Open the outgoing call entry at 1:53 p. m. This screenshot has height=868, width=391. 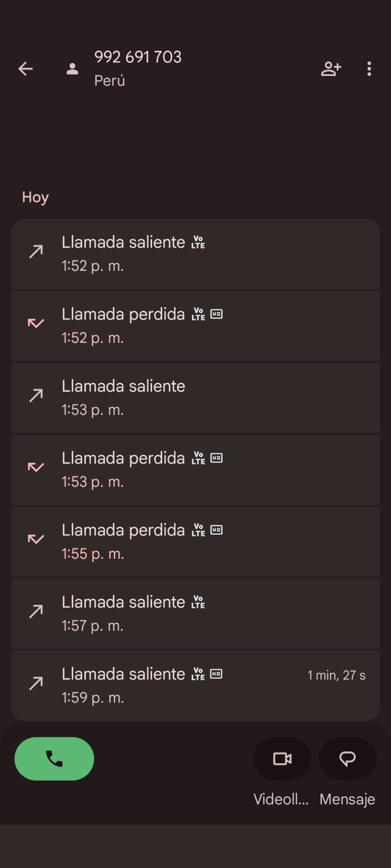pyautogui.click(x=195, y=398)
